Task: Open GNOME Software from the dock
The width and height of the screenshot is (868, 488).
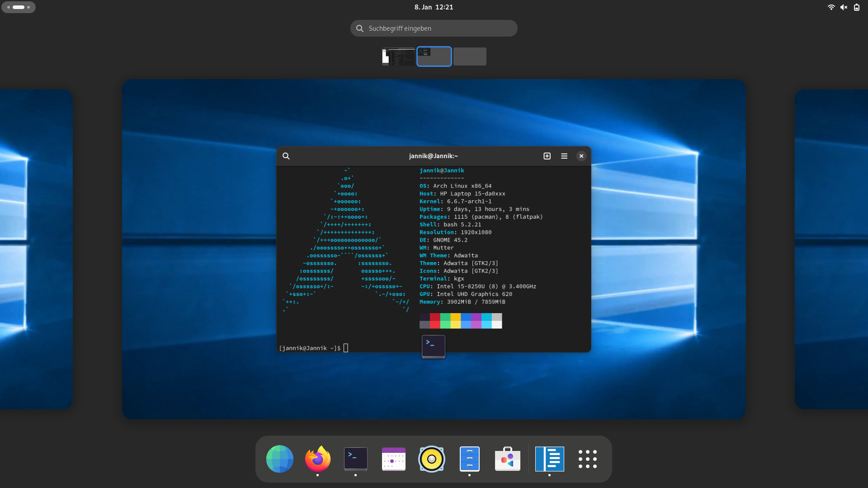Action: [508, 459]
